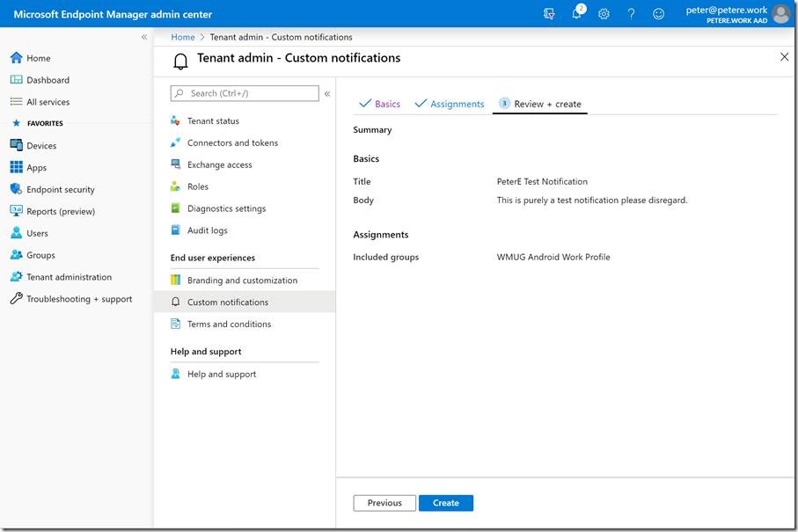Collapse the Tenant admin menu pane

(327, 93)
